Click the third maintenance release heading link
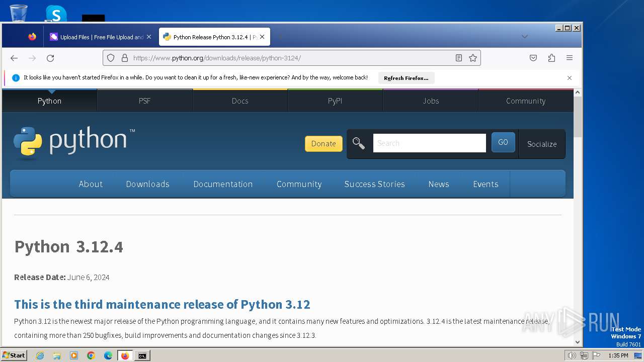 click(162, 305)
